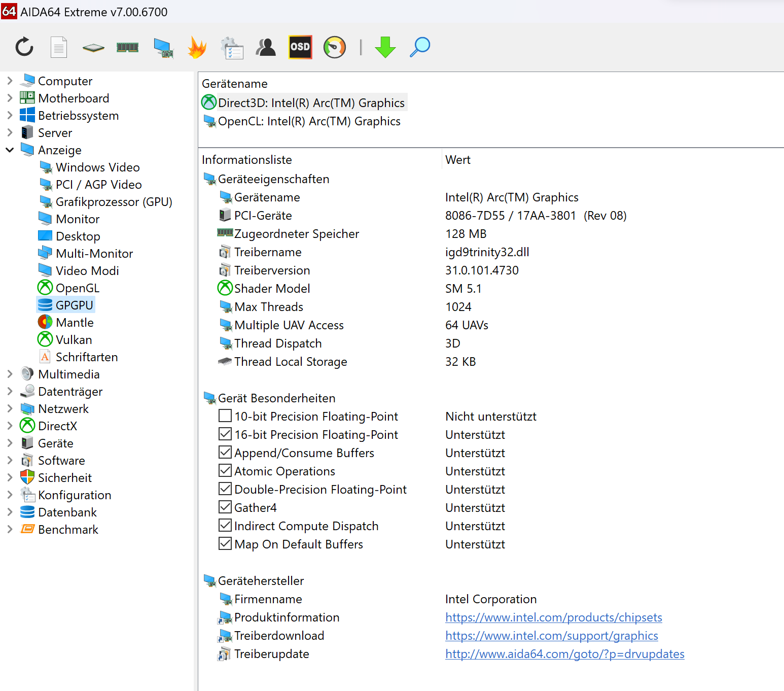The image size is (784, 691).
Task: Open the Intel graphics support link
Action: click(x=552, y=636)
